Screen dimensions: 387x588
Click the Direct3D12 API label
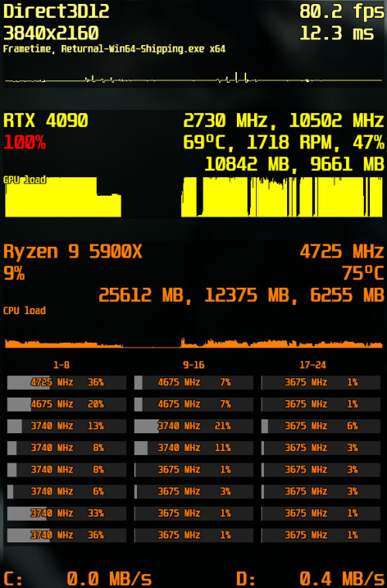(57, 12)
